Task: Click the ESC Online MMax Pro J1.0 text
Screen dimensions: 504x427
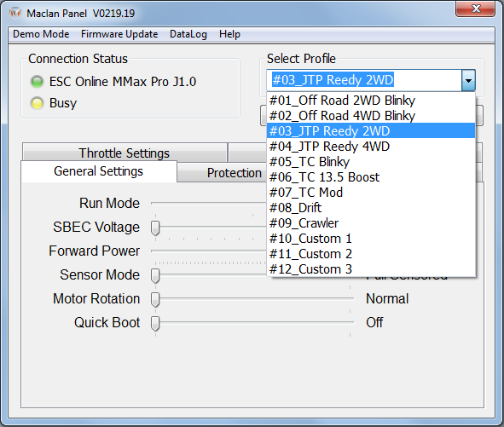Action: pyautogui.click(x=123, y=82)
